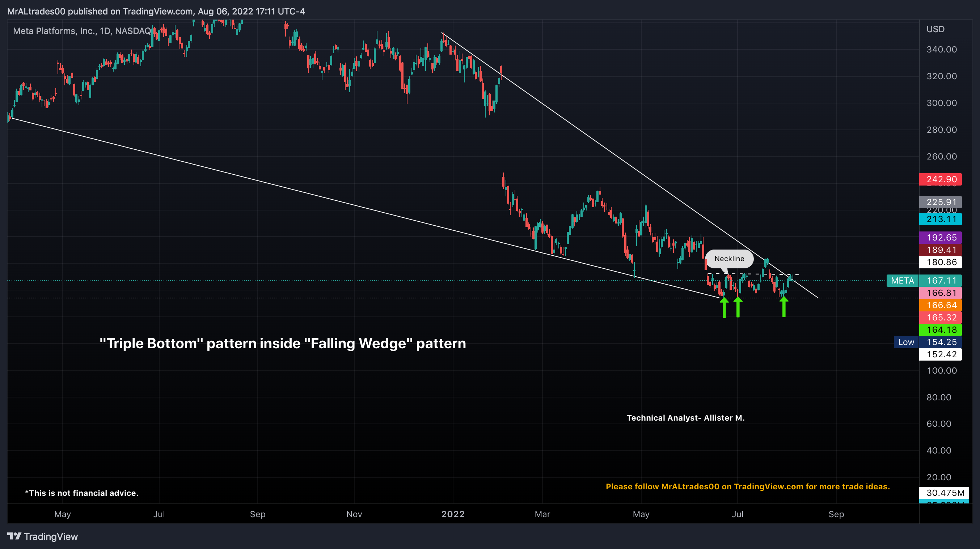Screen dimensions: 980x549
Task: Click the cyan 213.11 price label
Action: [x=941, y=219]
